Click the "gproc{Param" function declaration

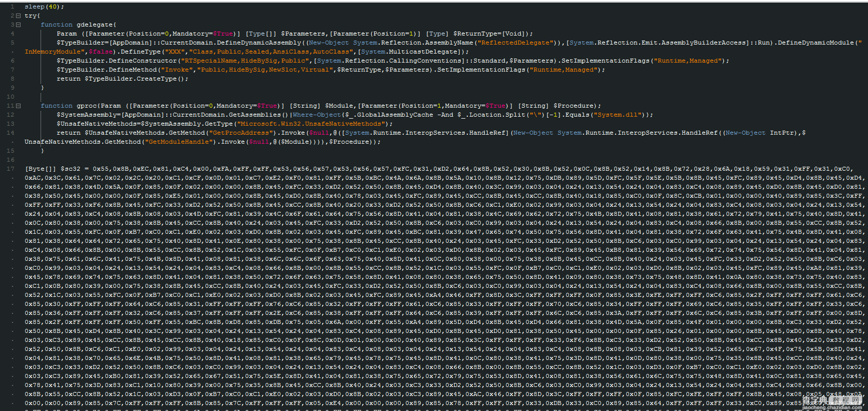pyautogui.click(x=99, y=106)
